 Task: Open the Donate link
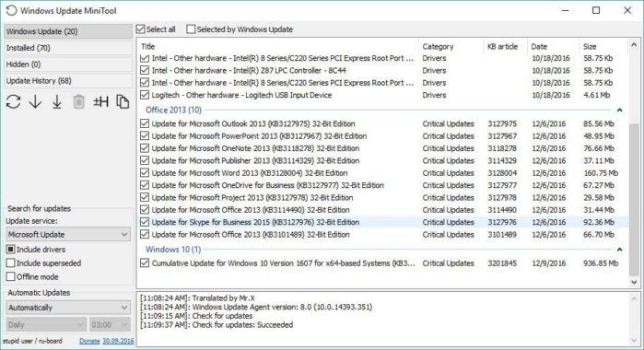point(89,341)
